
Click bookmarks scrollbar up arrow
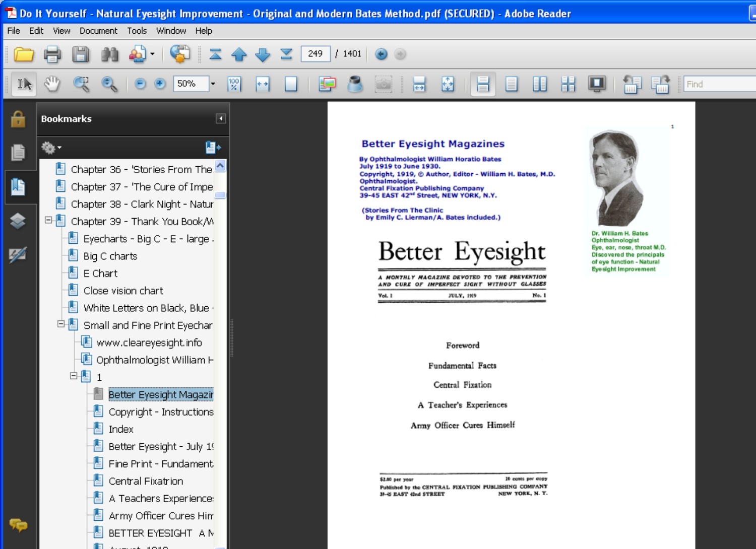220,165
